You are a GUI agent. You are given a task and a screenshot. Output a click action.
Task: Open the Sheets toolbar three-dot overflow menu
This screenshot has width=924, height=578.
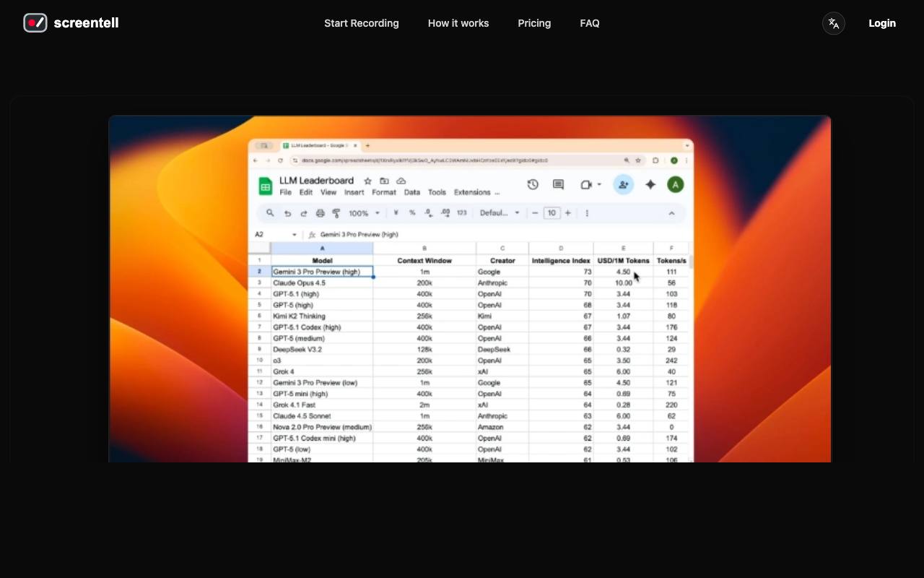[x=587, y=213]
